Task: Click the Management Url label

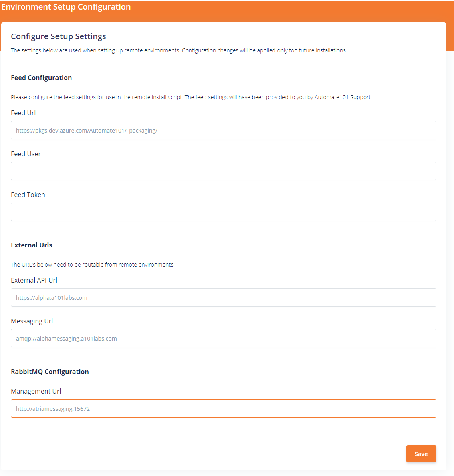Action: 36,391
